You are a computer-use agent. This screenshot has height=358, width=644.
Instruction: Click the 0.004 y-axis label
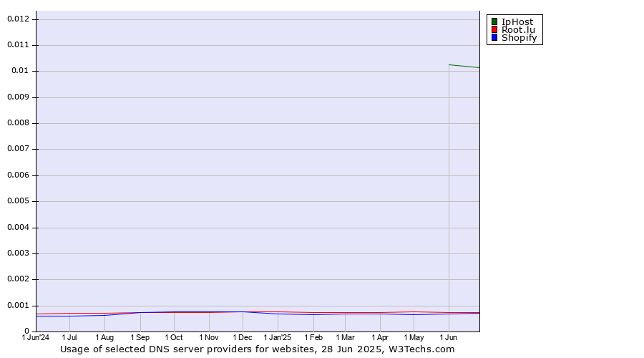[x=18, y=227]
